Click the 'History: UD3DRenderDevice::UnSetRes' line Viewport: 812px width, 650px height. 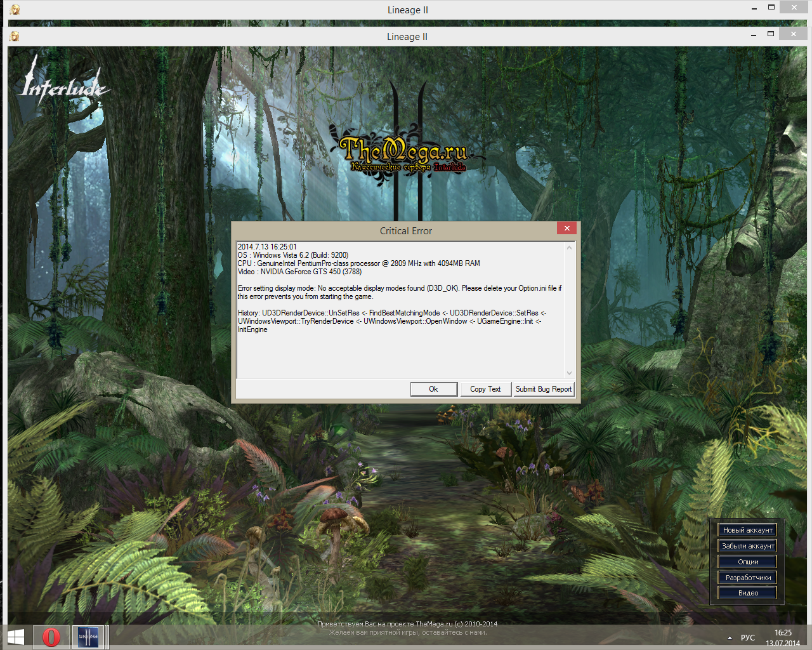click(392, 321)
